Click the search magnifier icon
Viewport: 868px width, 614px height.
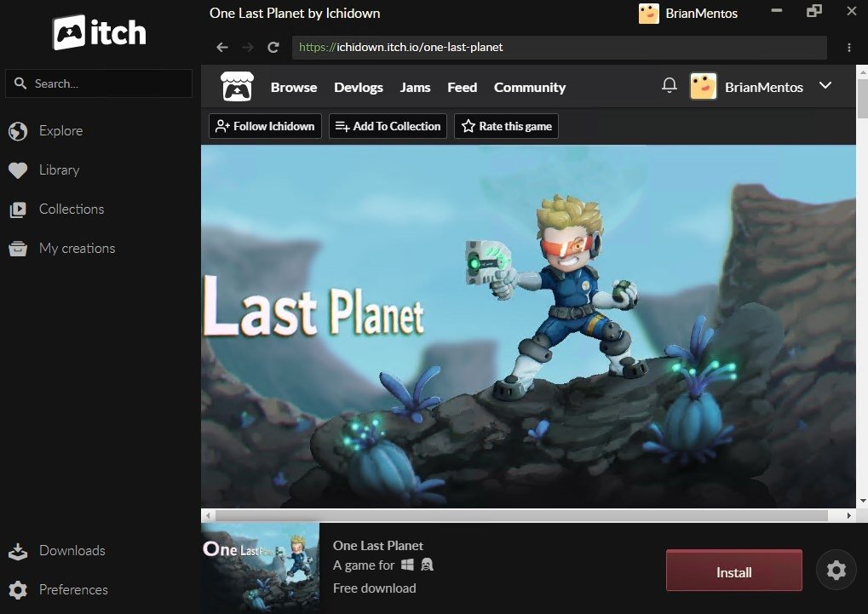click(20, 83)
